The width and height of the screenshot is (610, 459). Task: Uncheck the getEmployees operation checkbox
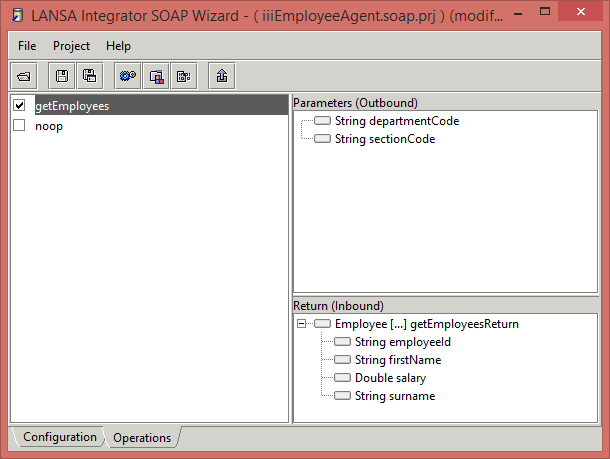tap(19, 105)
